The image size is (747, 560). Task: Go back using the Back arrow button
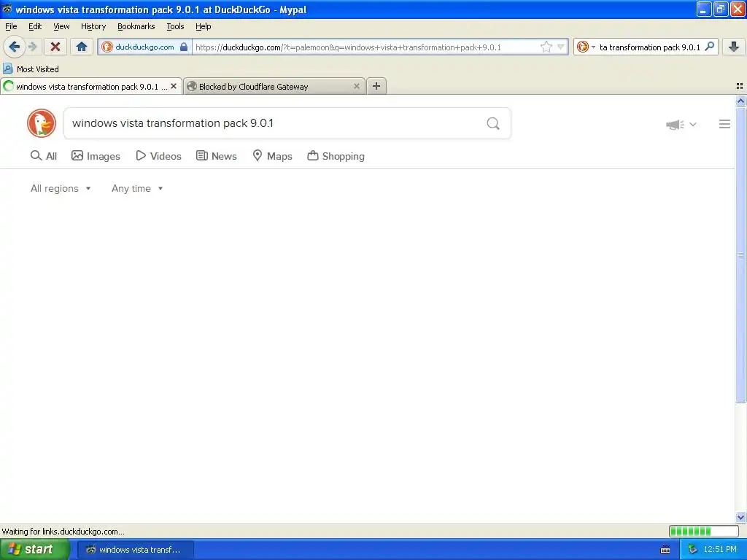click(x=14, y=47)
